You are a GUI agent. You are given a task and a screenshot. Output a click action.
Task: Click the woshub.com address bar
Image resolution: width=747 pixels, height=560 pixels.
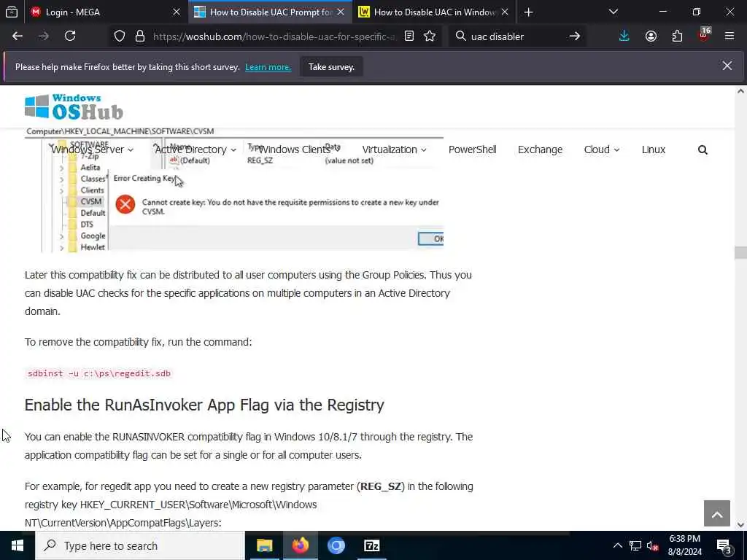pos(274,36)
